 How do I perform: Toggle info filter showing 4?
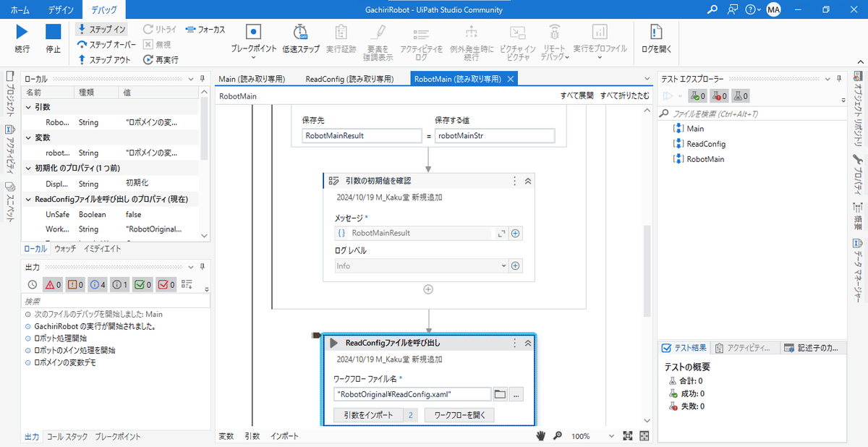pyautogui.click(x=98, y=284)
